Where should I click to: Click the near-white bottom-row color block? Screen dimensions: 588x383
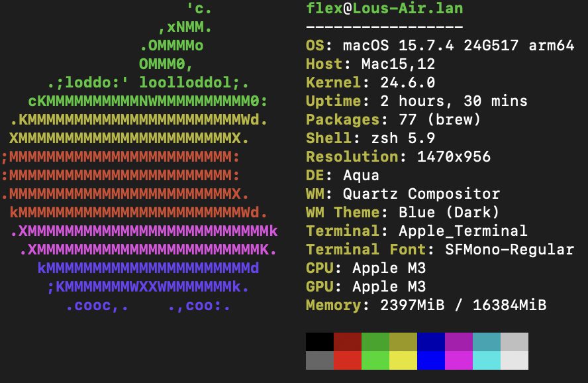[514, 360]
